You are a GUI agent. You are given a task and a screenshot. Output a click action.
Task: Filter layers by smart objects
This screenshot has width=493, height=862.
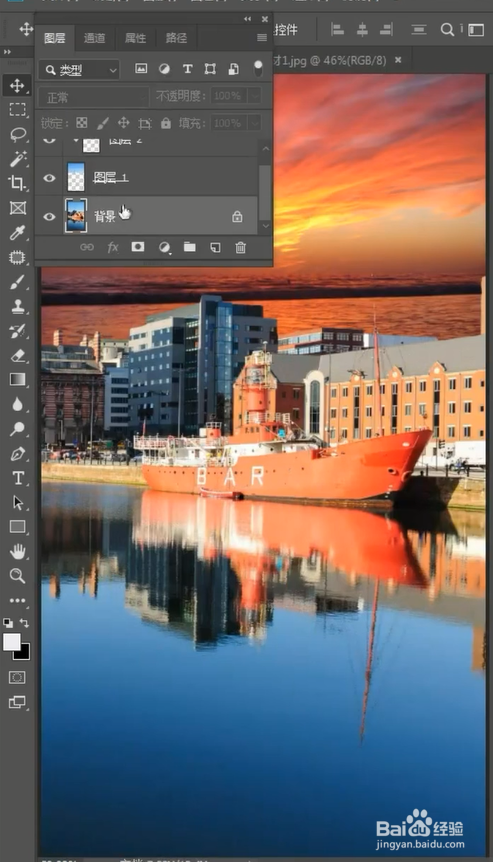coord(234,69)
